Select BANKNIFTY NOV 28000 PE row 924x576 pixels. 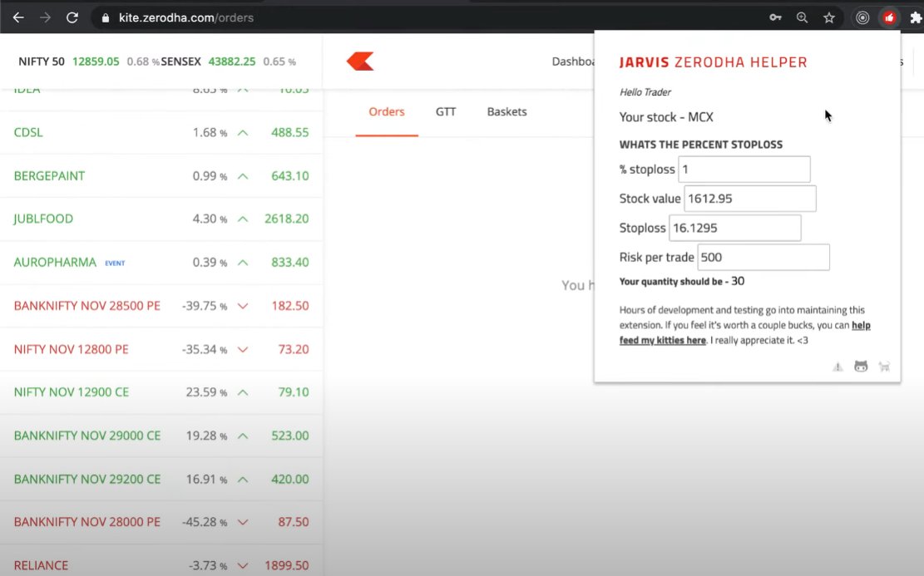[161, 523]
